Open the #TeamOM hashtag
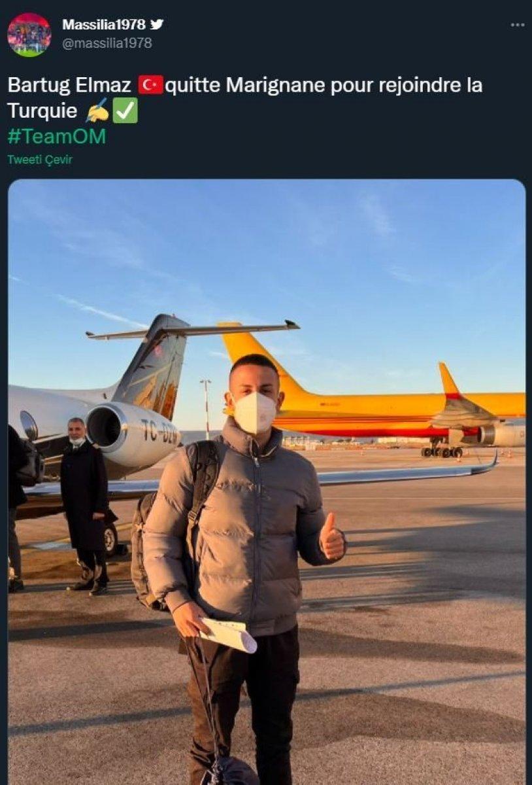 56,136
